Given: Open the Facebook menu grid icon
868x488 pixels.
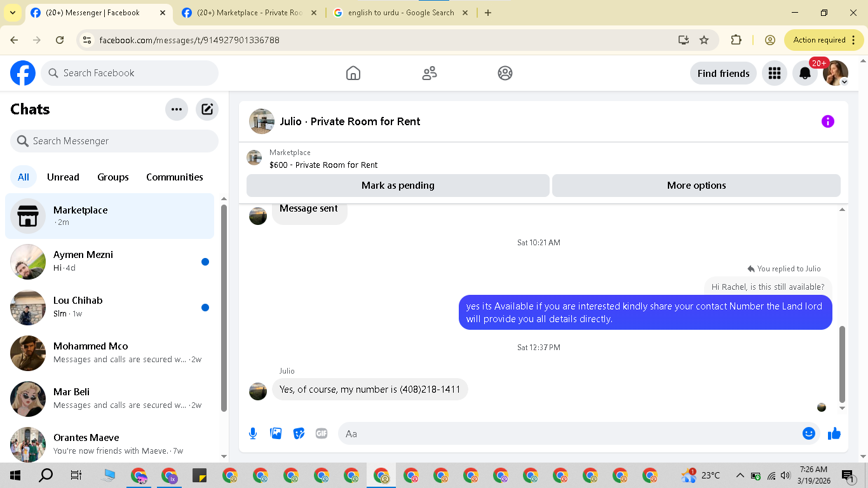Looking at the screenshot, I should 774,73.
